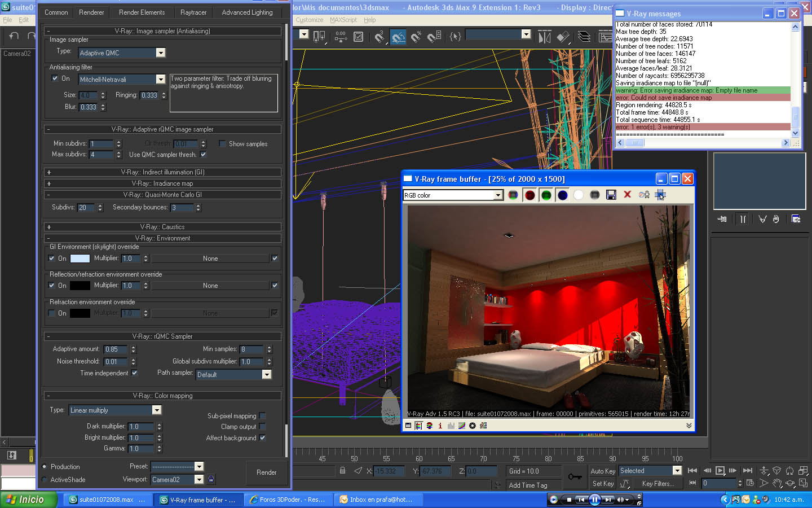812x508 pixels.
Task: Switch frame buffer to monochromatic mode
Action: click(x=595, y=195)
